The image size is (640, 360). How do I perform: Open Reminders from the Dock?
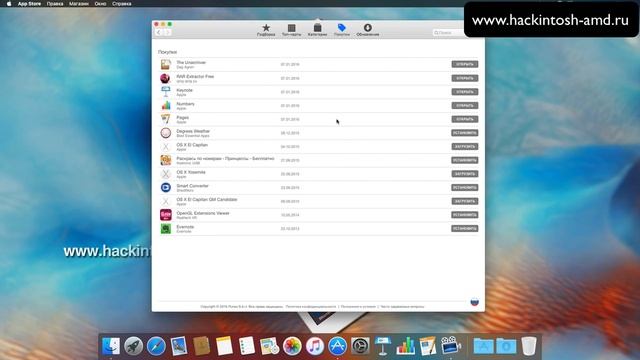pos(247,346)
